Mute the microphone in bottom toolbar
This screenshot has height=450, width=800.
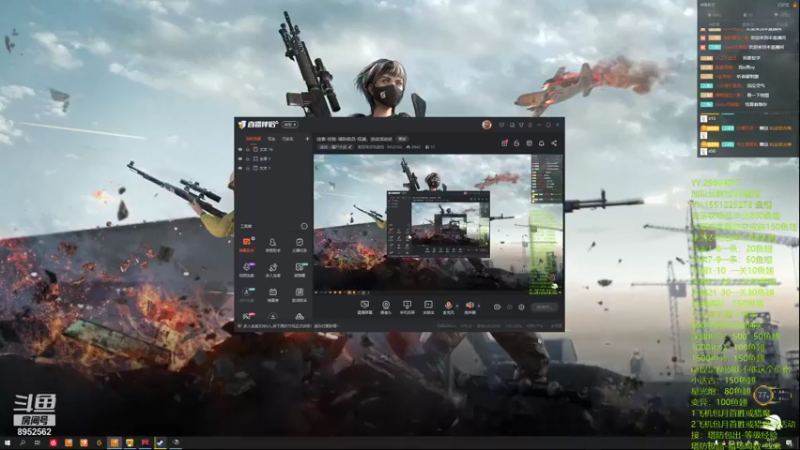pyautogui.click(x=448, y=307)
